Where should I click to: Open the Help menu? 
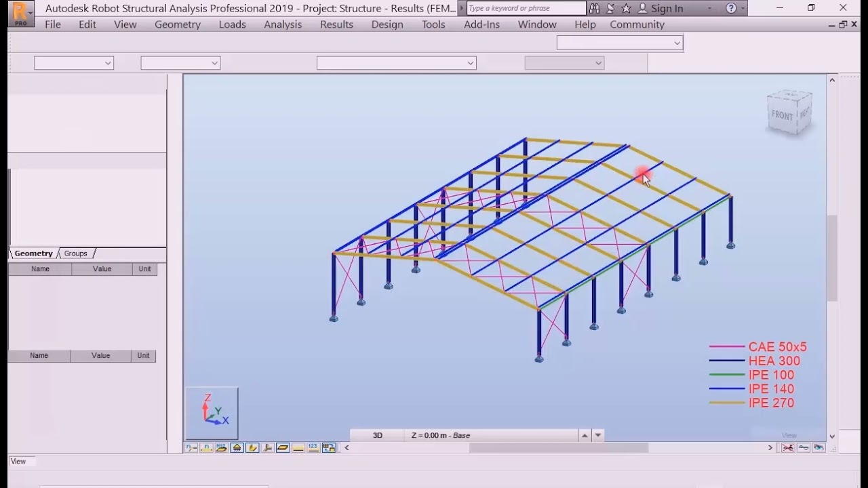point(585,24)
